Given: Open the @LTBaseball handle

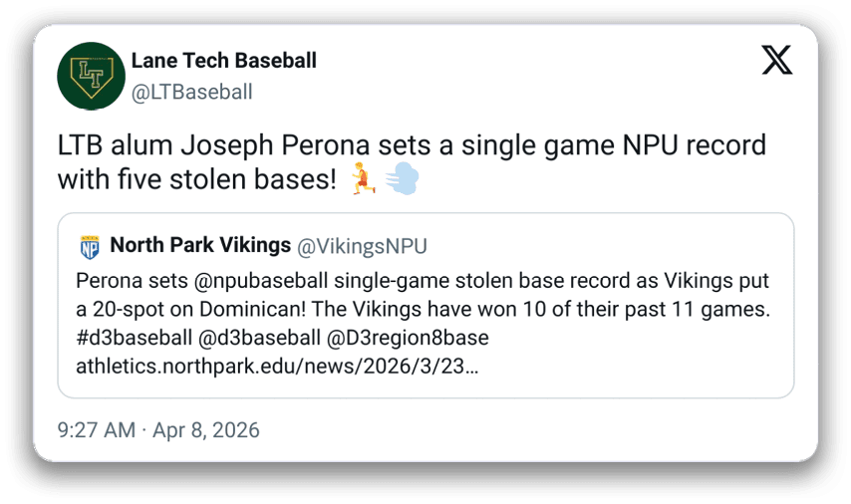Looking at the screenshot, I should click(x=191, y=93).
